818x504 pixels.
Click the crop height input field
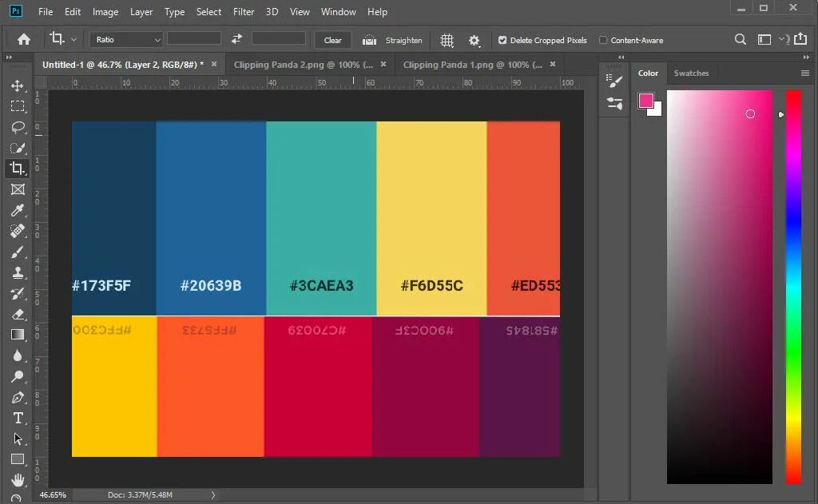pos(279,38)
